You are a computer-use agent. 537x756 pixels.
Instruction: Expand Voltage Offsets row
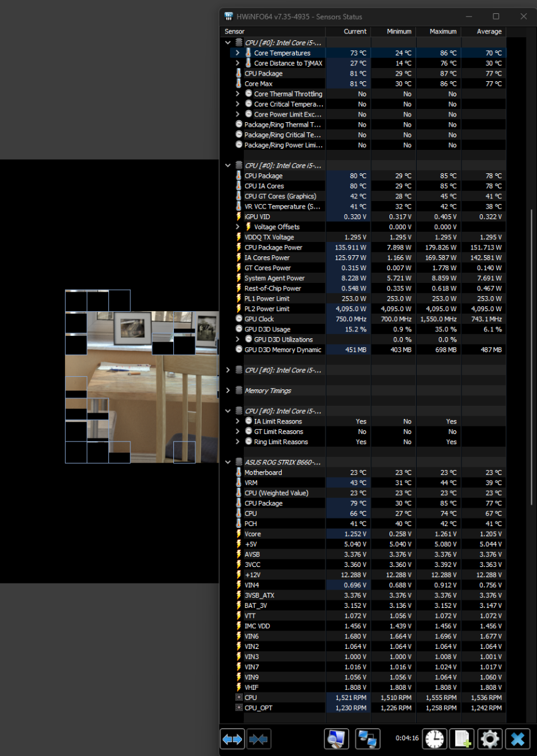[238, 227]
